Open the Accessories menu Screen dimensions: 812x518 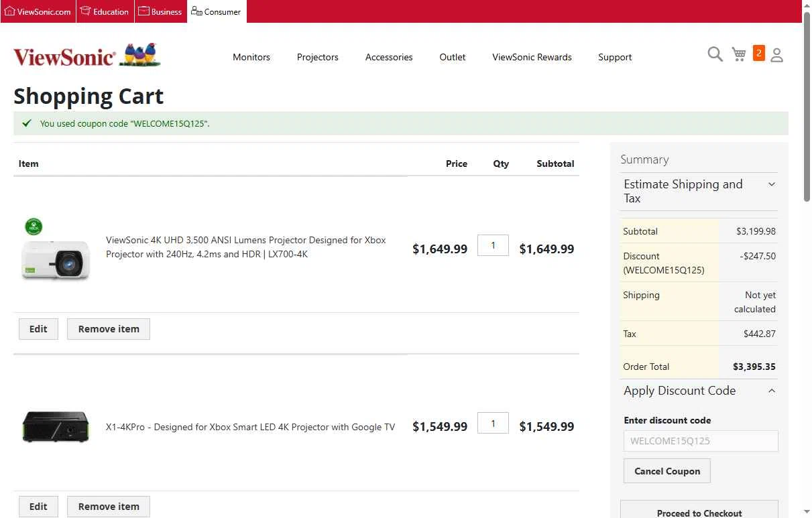389,57
